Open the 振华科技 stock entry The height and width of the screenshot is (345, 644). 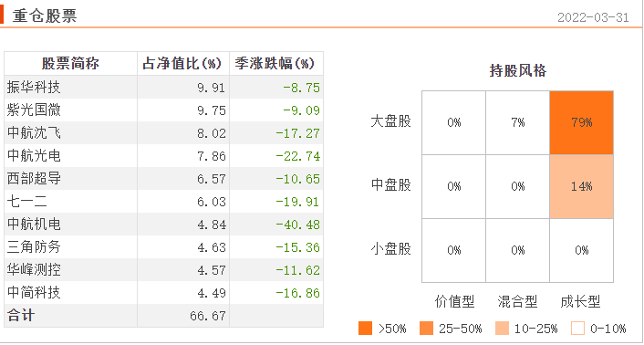(34, 87)
